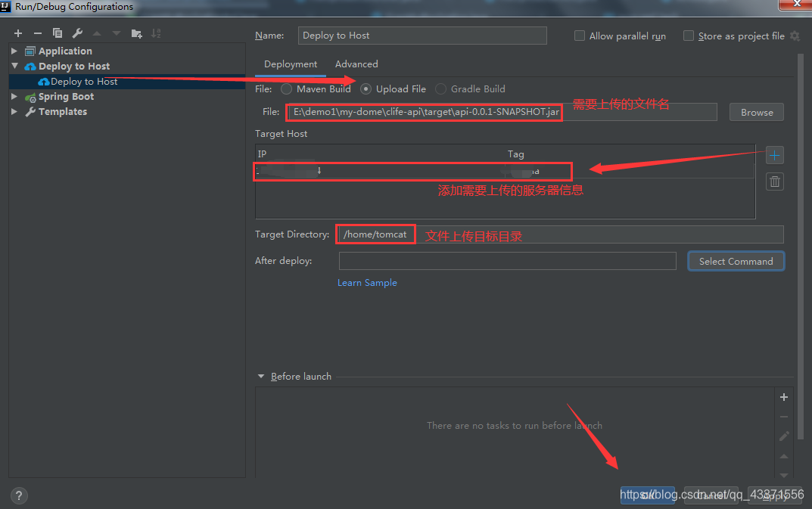The height and width of the screenshot is (509, 812).
Task: Select the Gradle Build radio option
Action: [x=440, y=89]
